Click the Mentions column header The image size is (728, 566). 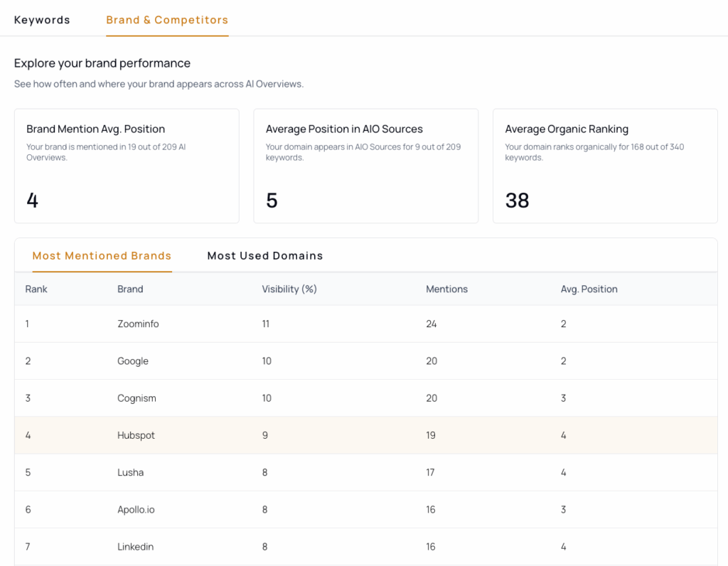[446, 289]
